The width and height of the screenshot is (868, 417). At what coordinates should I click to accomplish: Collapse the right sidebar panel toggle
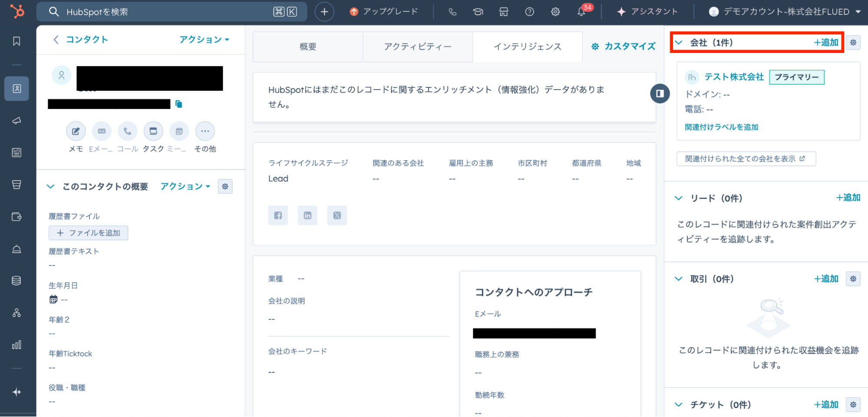click(660, 93)
